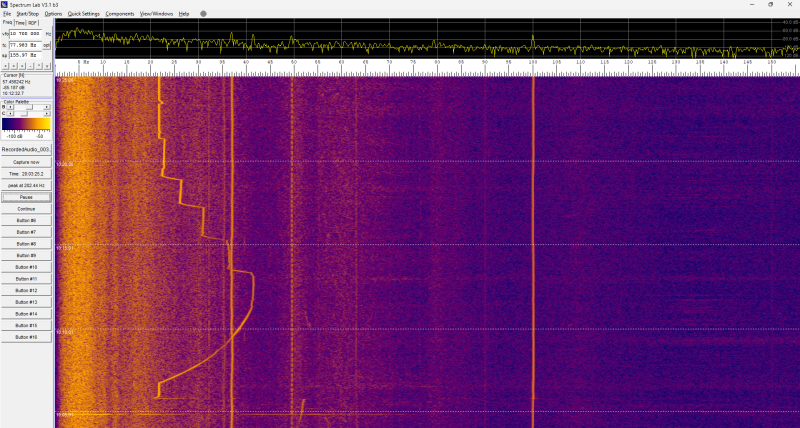
Task: Click Button #12
Action: 26,291
